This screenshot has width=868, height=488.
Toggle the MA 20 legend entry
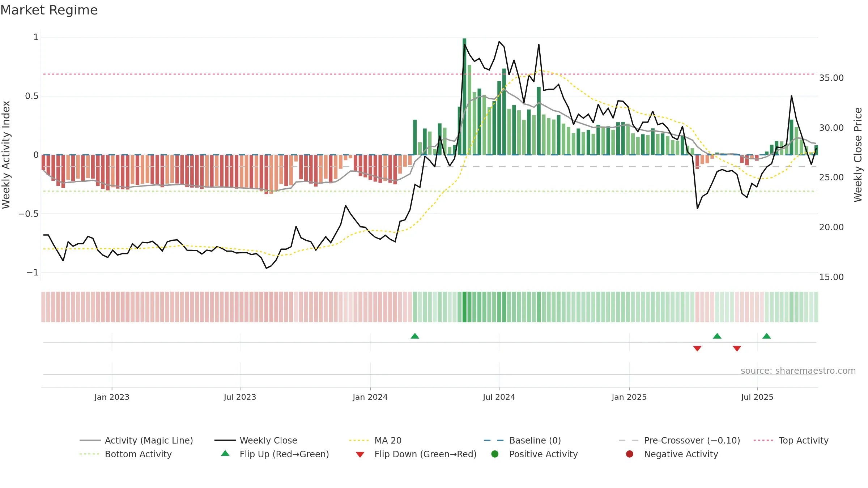pos(375,440)
